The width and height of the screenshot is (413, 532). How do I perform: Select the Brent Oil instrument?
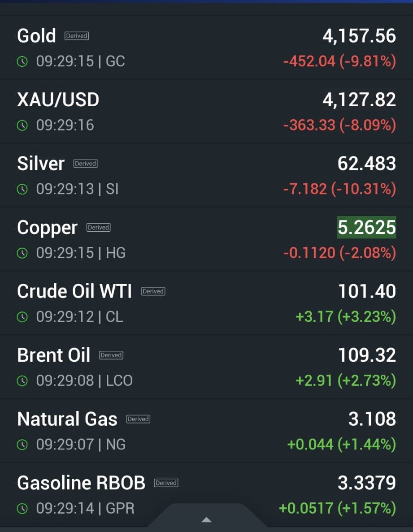tap(53, 355)
